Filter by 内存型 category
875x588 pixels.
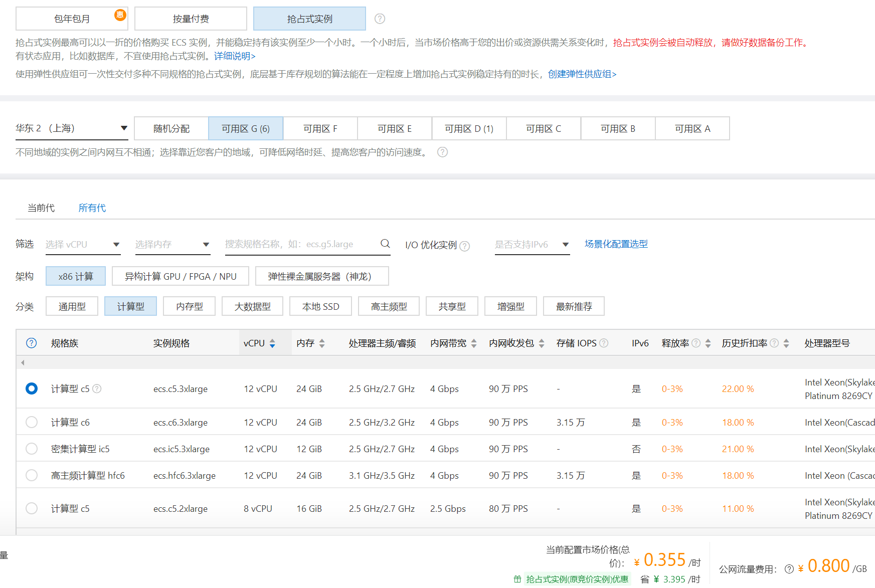tap(190, 306)
